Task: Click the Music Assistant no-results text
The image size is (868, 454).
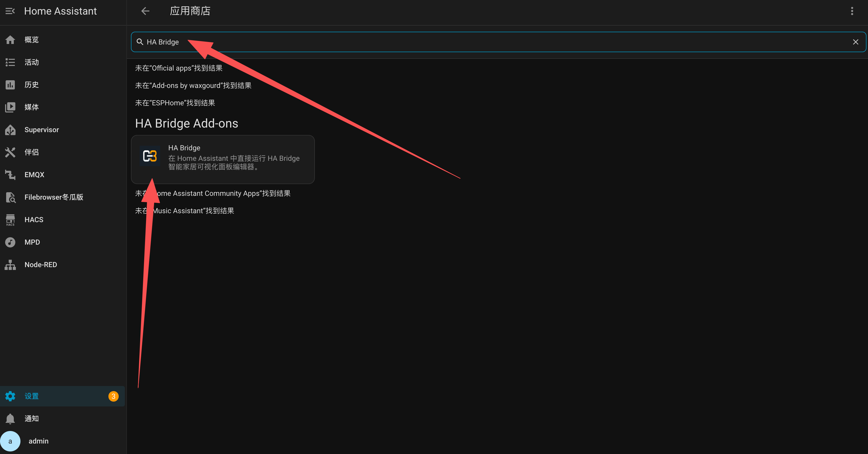Action: tap(184, 211)
